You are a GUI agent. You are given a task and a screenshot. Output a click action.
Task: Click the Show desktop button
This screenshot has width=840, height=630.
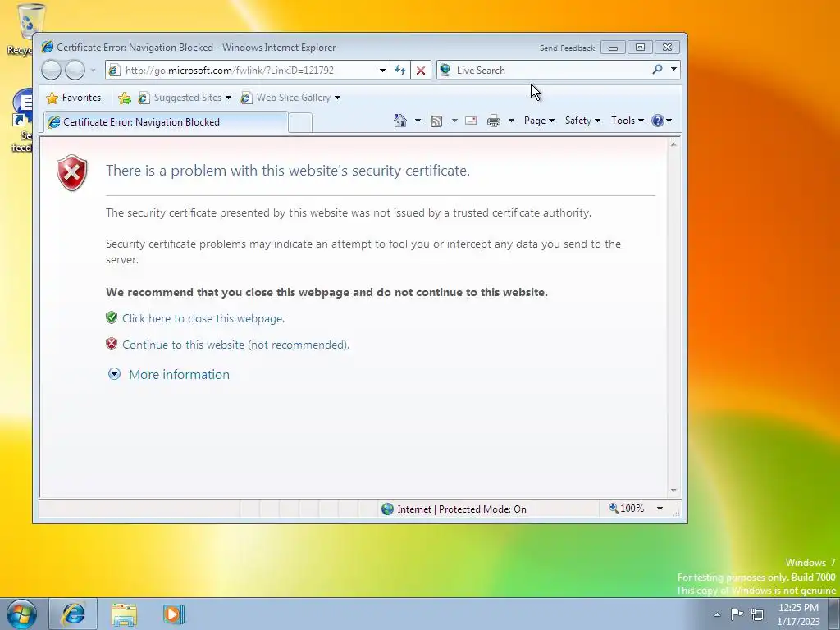[833, 614]
